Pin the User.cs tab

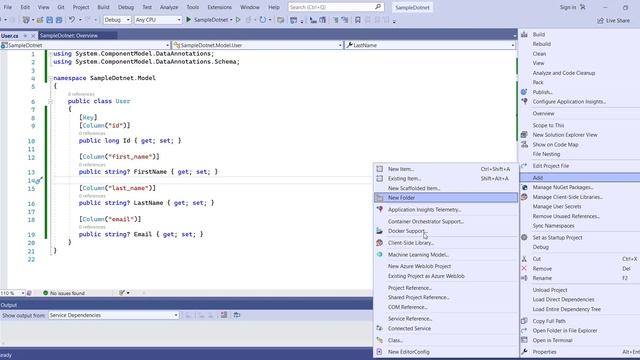click(25, 36)
